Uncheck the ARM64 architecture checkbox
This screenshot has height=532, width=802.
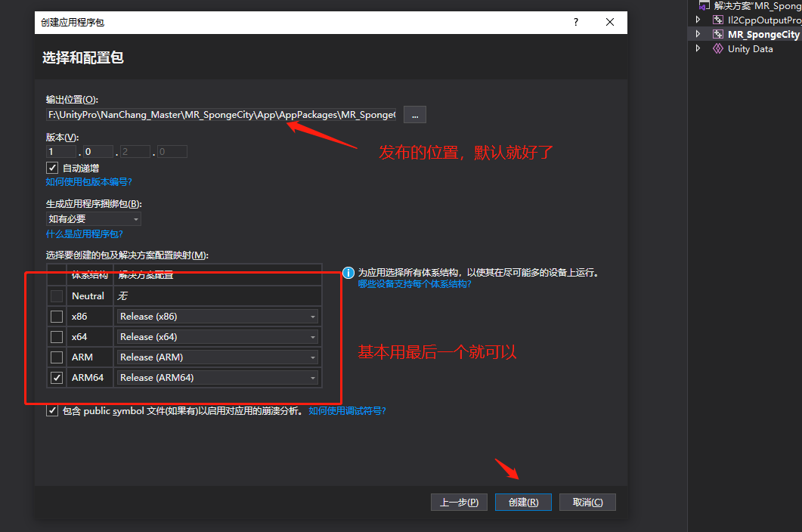point(56,377)
